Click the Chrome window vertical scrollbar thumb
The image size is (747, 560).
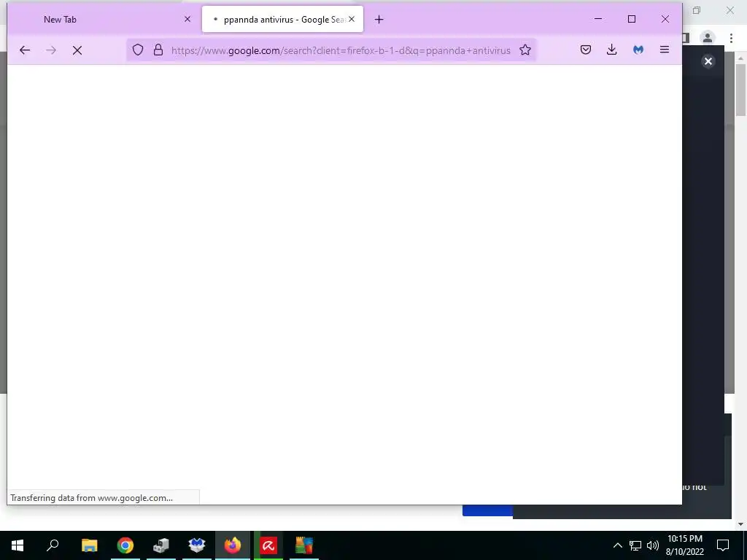[x=740, y=90]
